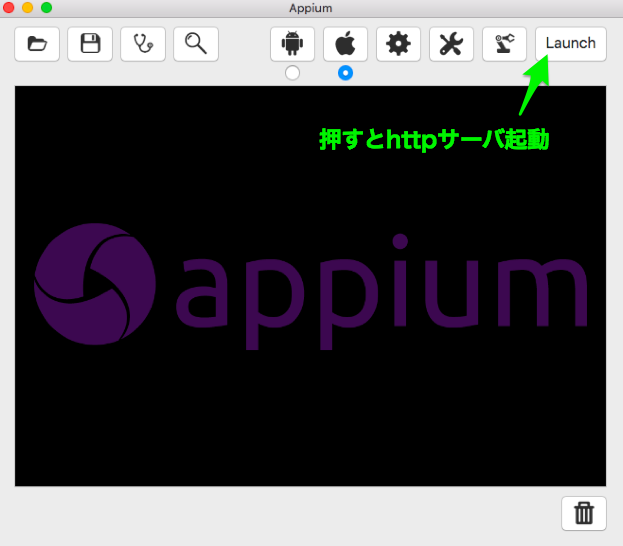Open Robot Settings robotic arm icon
The image size is (623, 546).
pos(504,44)
